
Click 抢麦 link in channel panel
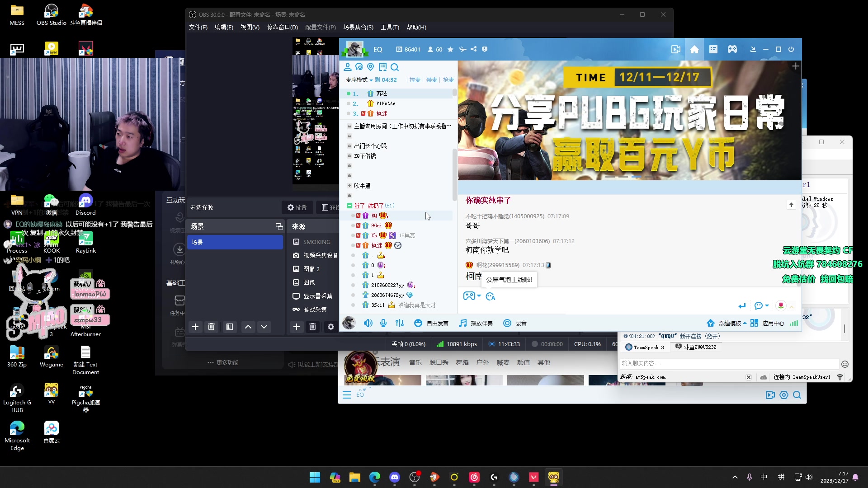tap(448, 80)
